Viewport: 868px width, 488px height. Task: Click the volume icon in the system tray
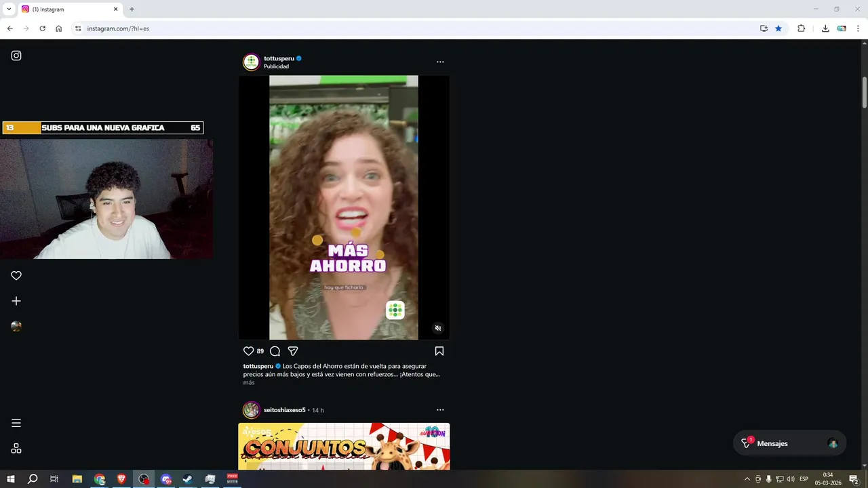(x=791, y=479)
